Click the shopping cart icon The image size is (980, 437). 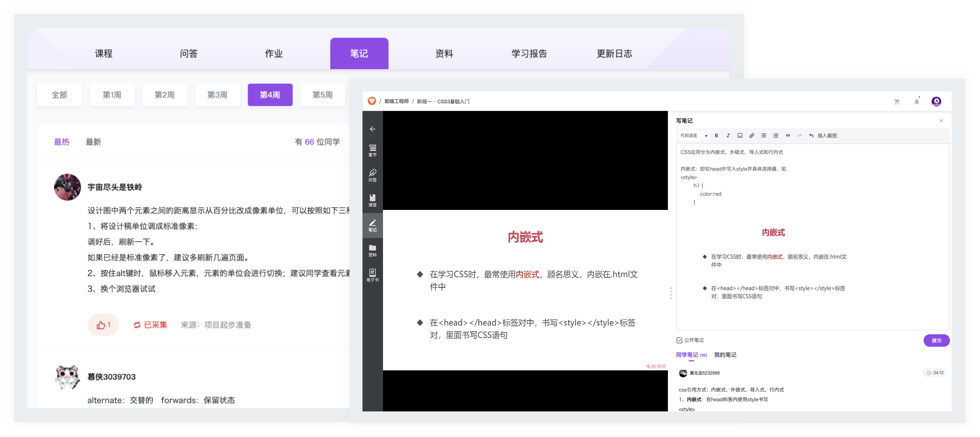pos(897,102)
